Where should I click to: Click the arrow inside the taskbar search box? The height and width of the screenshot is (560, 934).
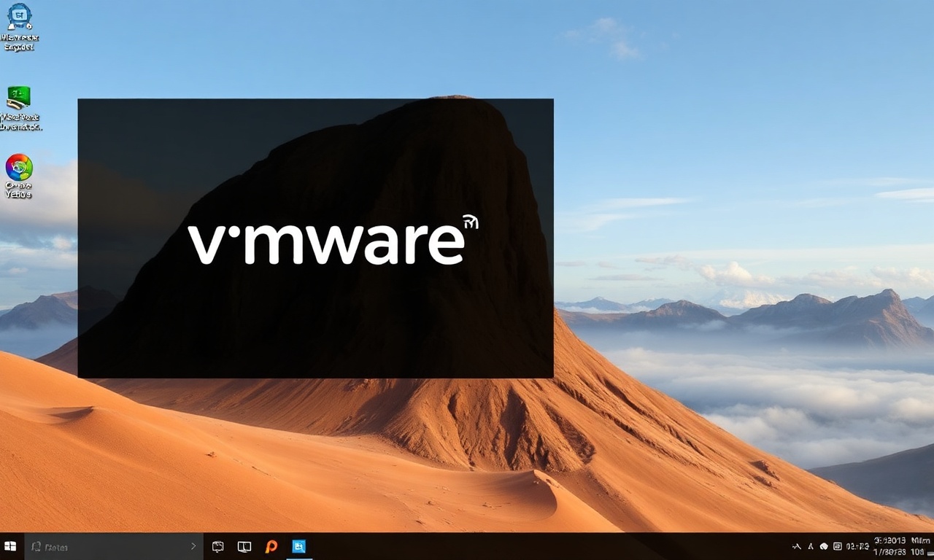point(193,546)
